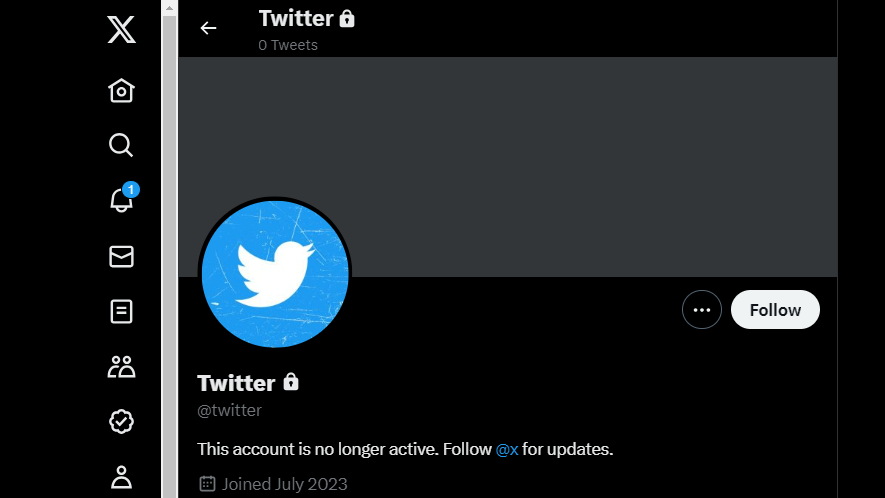Click the vertical scrollbar track
This screenshot has height=498, width=885.
point(169,257)
